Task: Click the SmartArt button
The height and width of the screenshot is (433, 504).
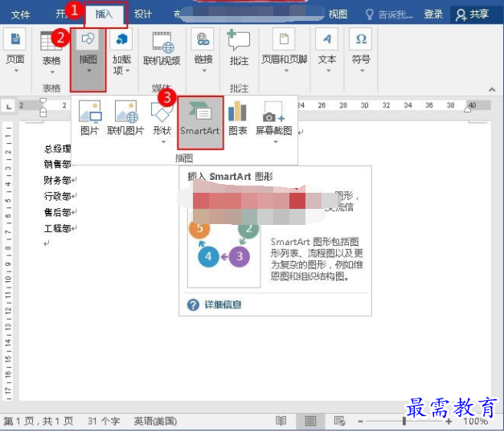Action: [200, 123]
